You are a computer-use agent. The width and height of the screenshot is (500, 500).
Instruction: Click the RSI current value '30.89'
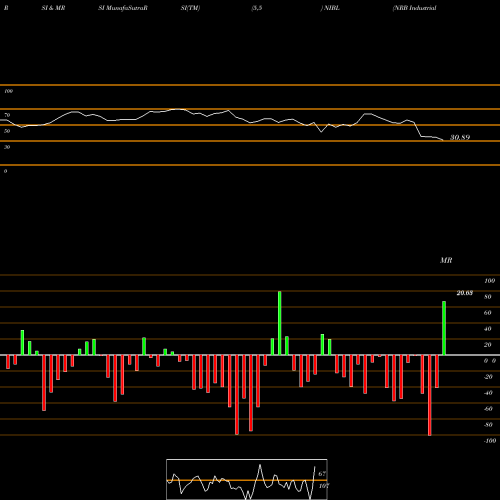[x=460, y=137]
